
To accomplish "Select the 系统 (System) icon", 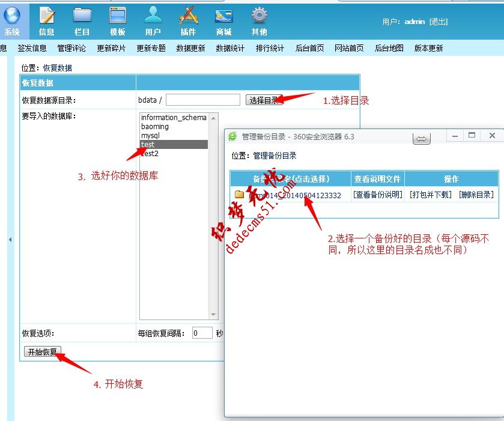I will [13, 18].
